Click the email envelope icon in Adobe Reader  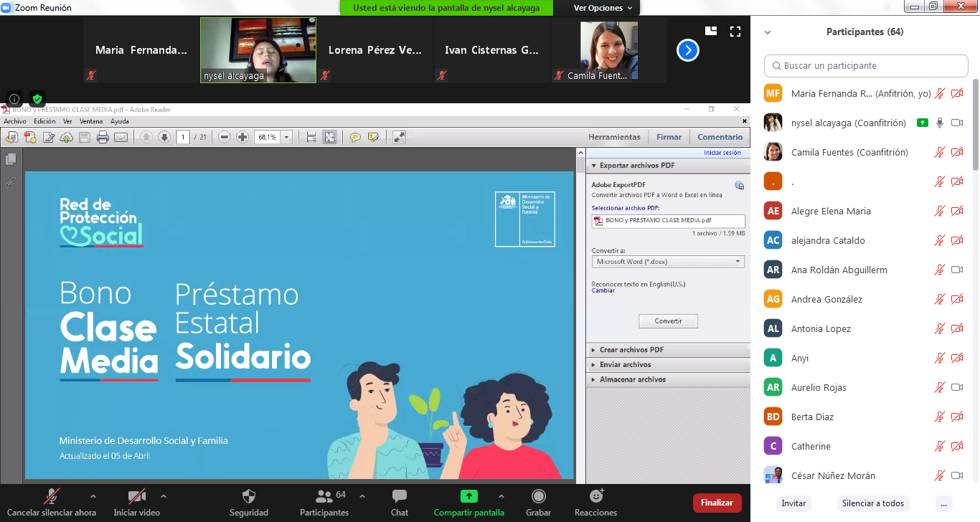click(121, 137)
